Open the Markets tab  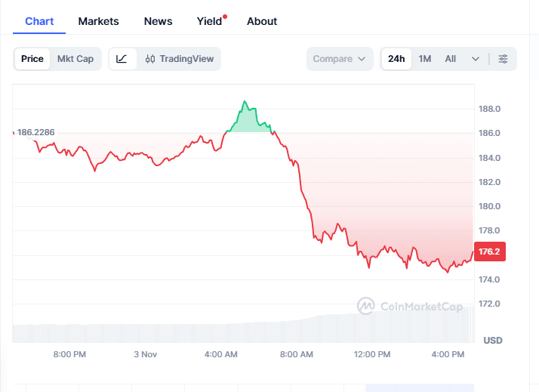(98, 21)
